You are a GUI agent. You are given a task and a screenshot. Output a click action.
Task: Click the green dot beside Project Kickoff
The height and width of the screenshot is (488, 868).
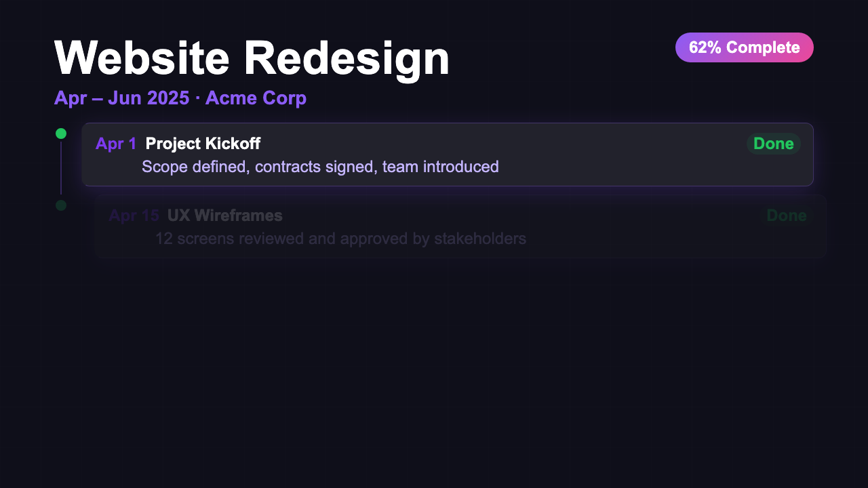coord(60,133)
